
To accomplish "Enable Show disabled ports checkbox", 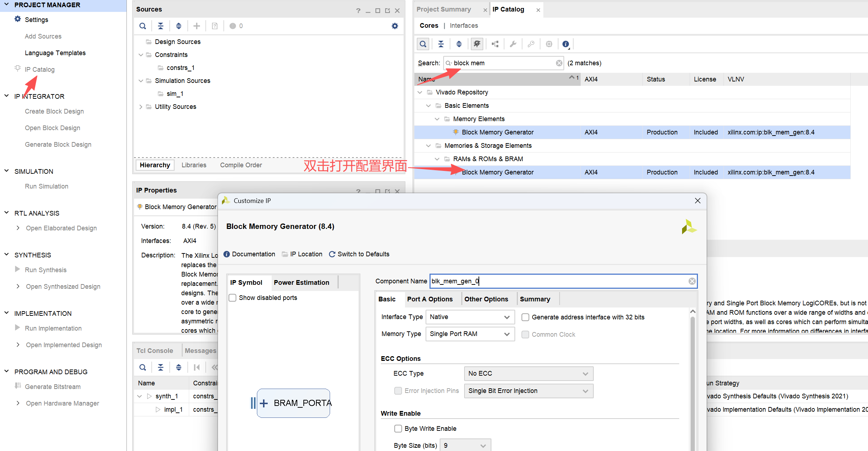I will [233, 298].
